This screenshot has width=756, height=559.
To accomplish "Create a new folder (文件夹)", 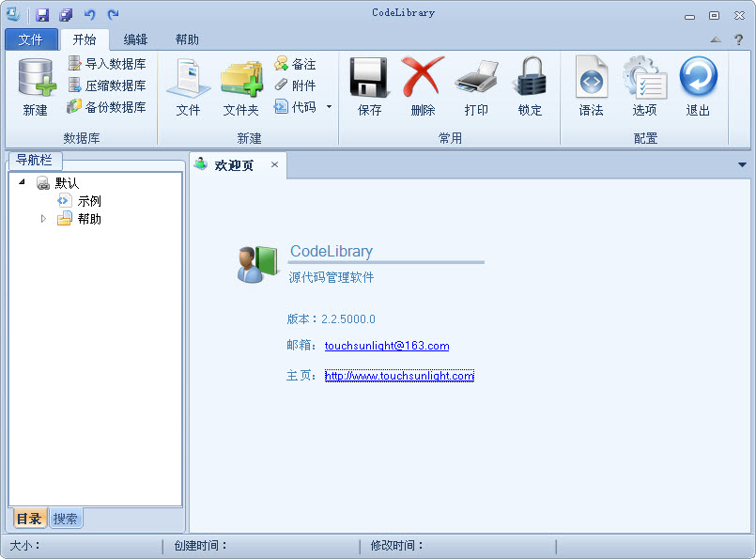I will coord(241,86).
